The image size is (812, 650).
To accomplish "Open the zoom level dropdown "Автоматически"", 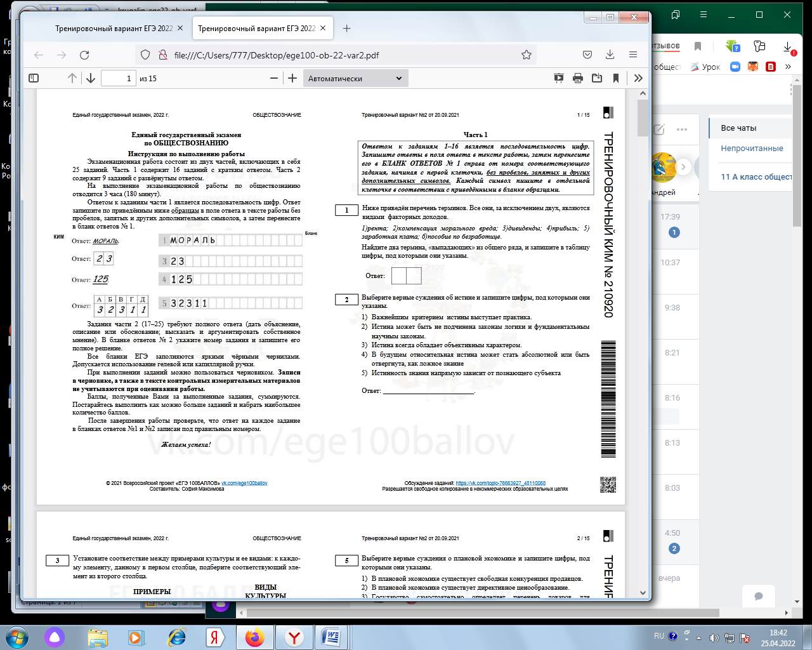I will (355, 78).
